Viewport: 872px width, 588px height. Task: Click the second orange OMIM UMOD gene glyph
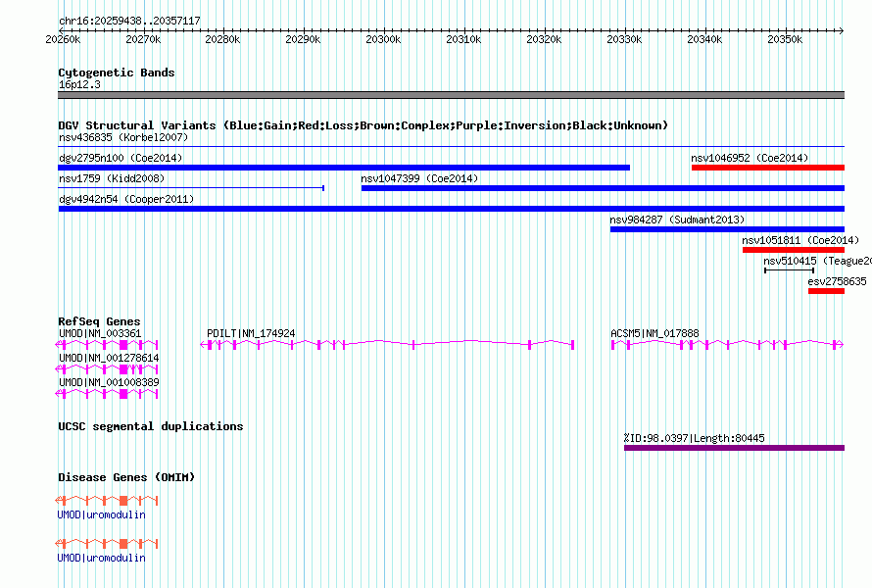pyautogui.click(x=107, y=543)
